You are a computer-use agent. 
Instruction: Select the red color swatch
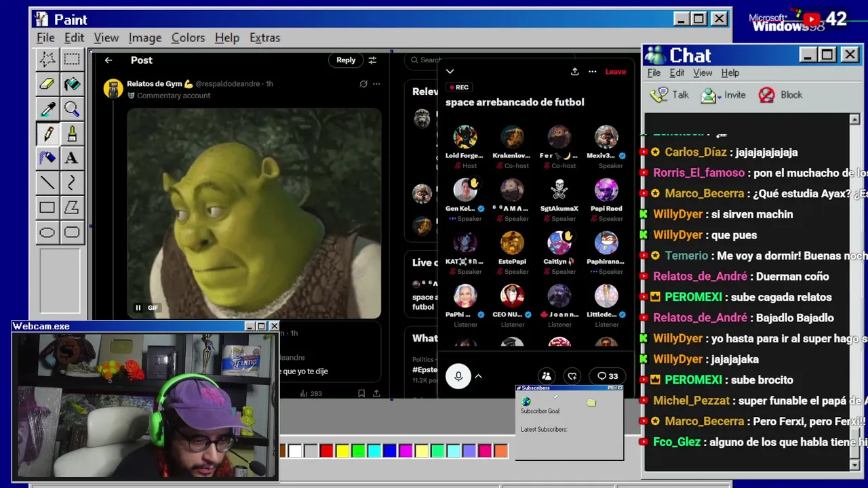[x=326, y=451]
